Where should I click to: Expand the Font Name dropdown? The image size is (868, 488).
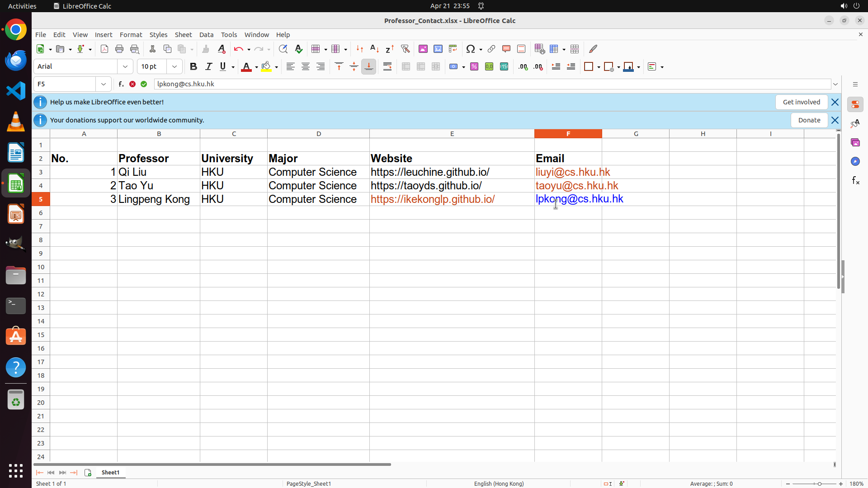(125, 67)
